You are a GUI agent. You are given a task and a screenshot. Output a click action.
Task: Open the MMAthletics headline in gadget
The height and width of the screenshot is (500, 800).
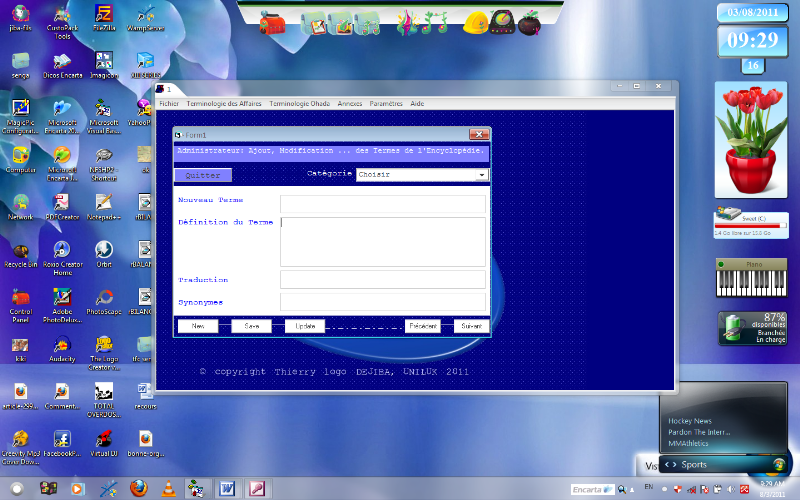point(688,443)
